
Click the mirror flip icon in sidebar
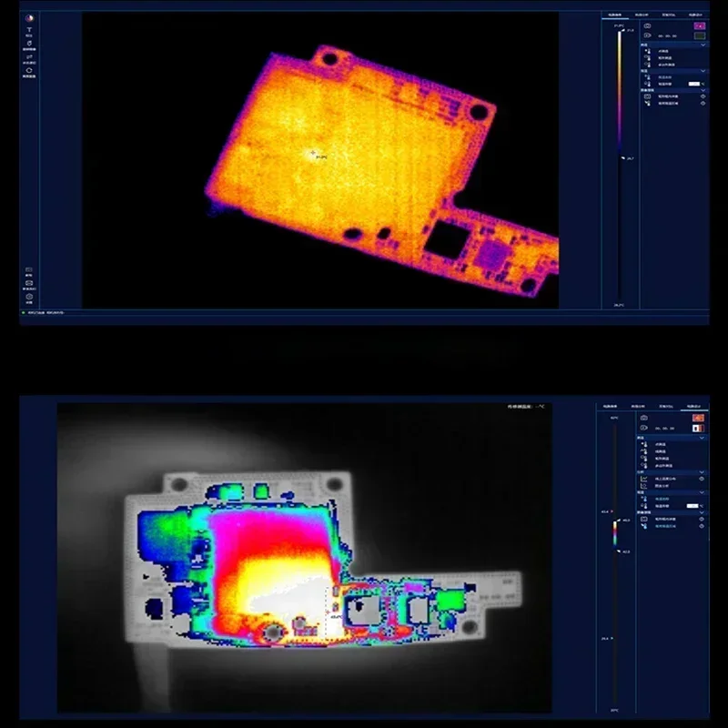pyautogui.click(x=29, y=56)
